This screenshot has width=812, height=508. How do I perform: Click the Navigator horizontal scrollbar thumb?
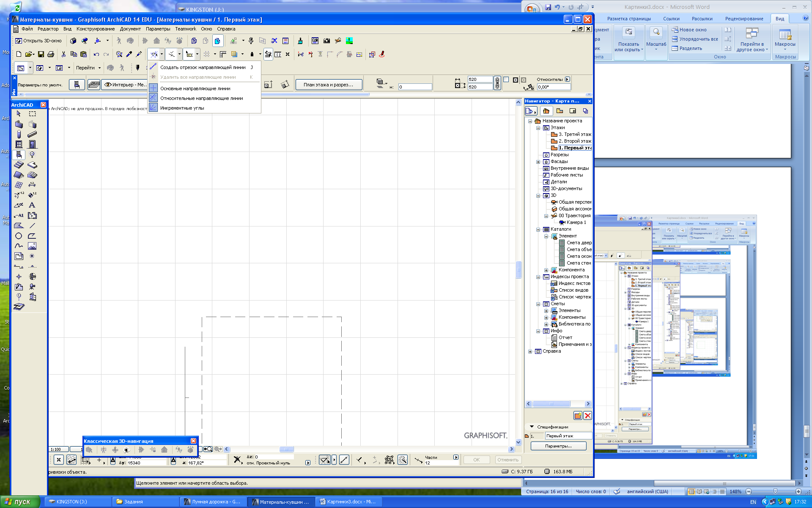point(551,404)
